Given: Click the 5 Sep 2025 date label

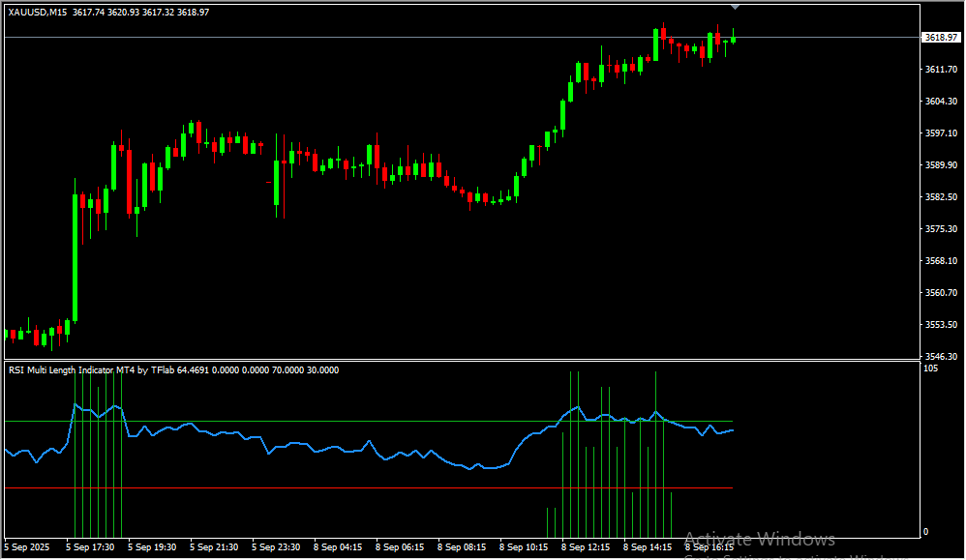Looking at the screenshot, I should 27,547.
